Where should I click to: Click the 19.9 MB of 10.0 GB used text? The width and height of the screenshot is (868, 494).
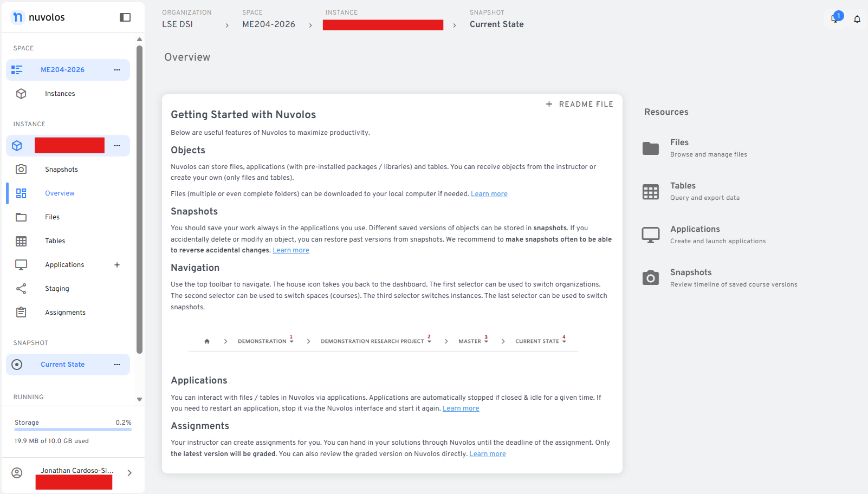[x=51, y=441]
